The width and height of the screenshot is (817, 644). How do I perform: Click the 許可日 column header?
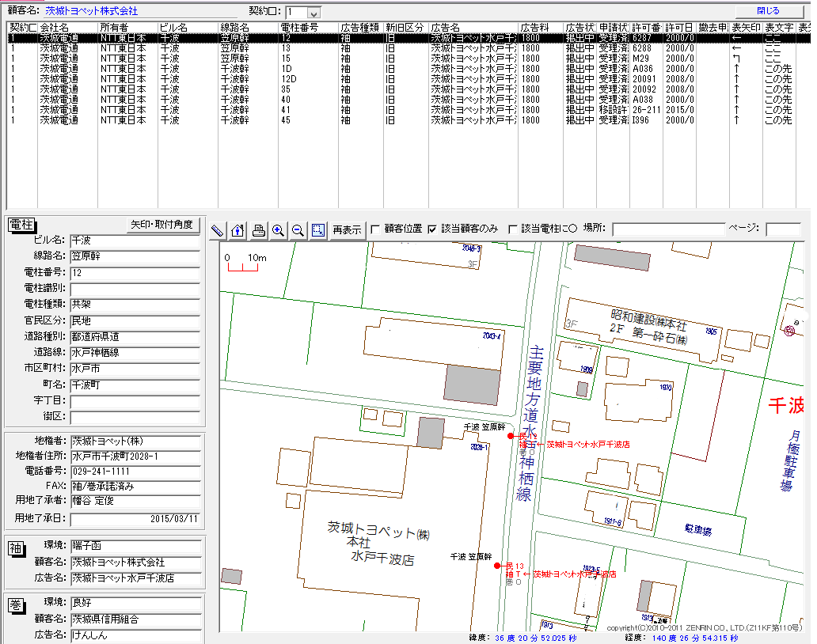[679, 28]
